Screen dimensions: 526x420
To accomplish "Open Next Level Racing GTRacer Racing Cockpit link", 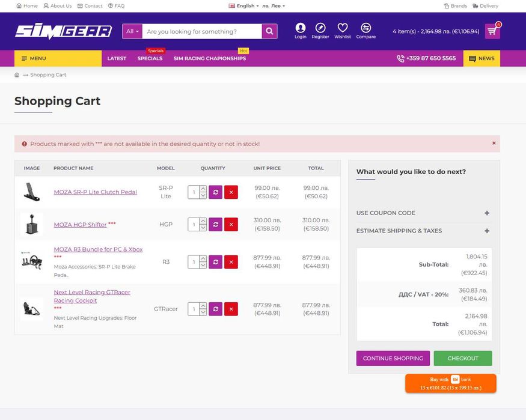I will click(x=92, y=296).
